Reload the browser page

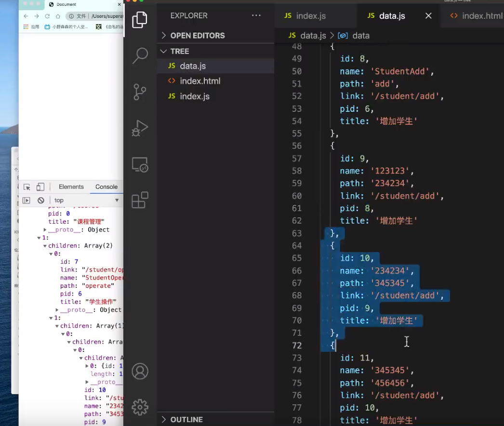click(x=47, y=16)
